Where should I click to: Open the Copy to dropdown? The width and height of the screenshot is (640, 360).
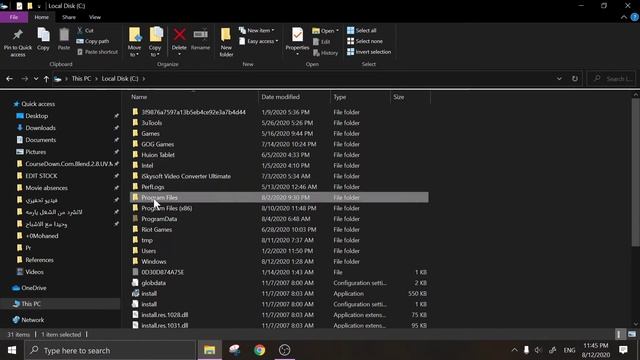coord(155,42)
